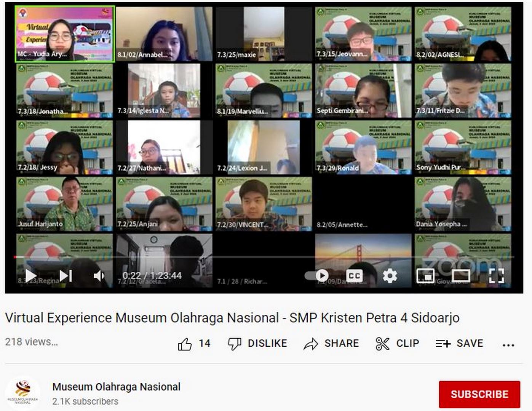Create a CLIP with scissors icon
The height and width of the screenshot is (411, 532).
397,344
